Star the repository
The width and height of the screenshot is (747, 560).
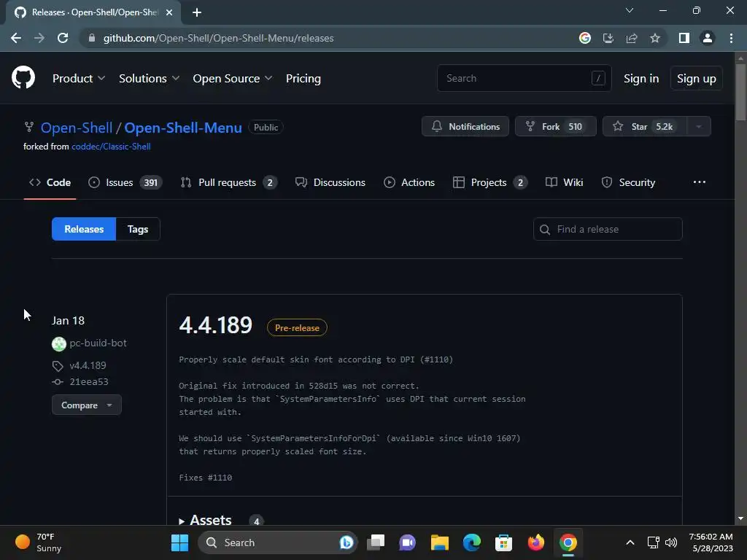[x=645, y=127]
